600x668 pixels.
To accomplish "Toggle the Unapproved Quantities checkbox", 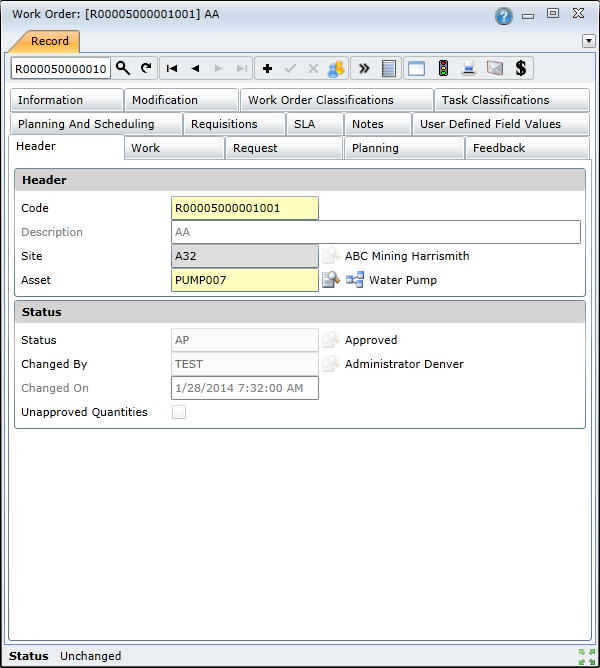I will click(x=179, y=412).
